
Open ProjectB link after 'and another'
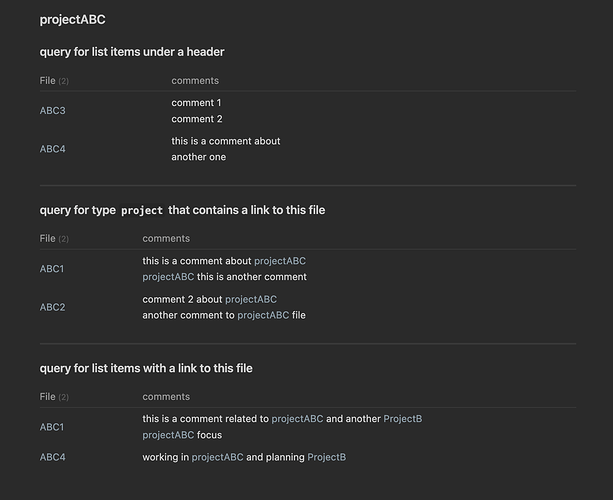[x=403, y=419]
